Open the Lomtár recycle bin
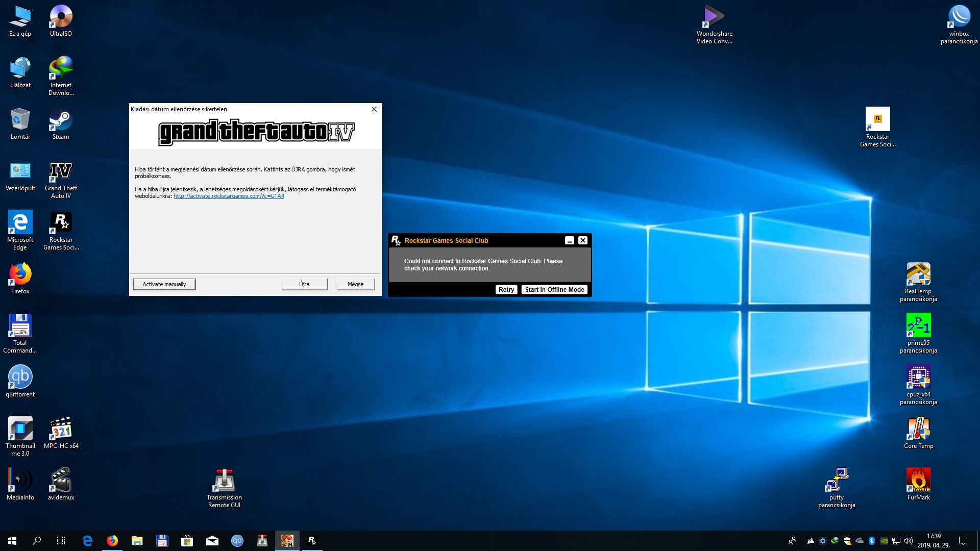This screenshot has width=980, height=551. tap(20, 124)
